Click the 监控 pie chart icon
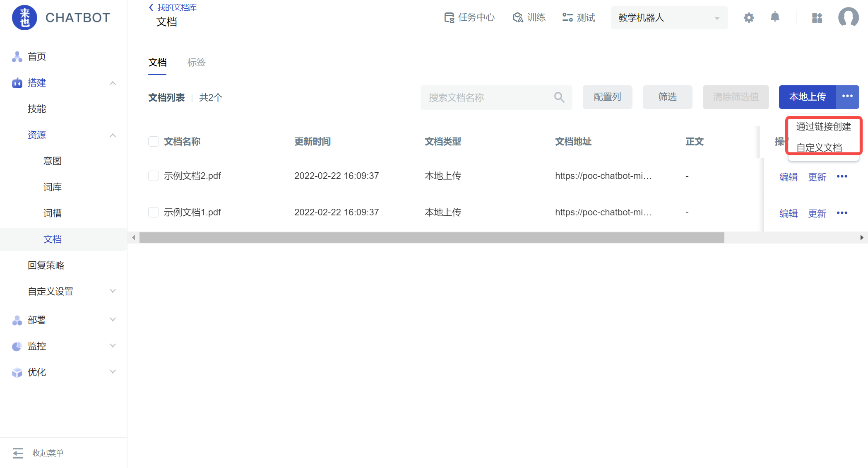Viewport: 868px width, 468px height. (17, 346)
